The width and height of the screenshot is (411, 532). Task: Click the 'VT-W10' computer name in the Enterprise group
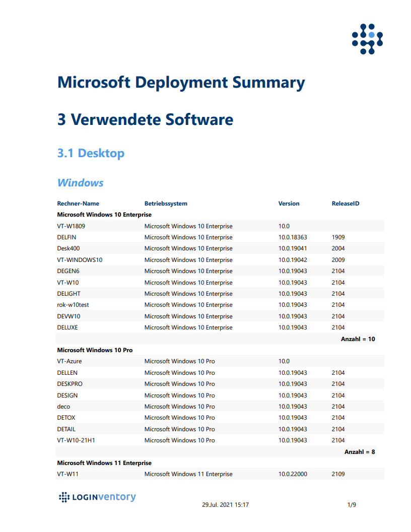68,283
